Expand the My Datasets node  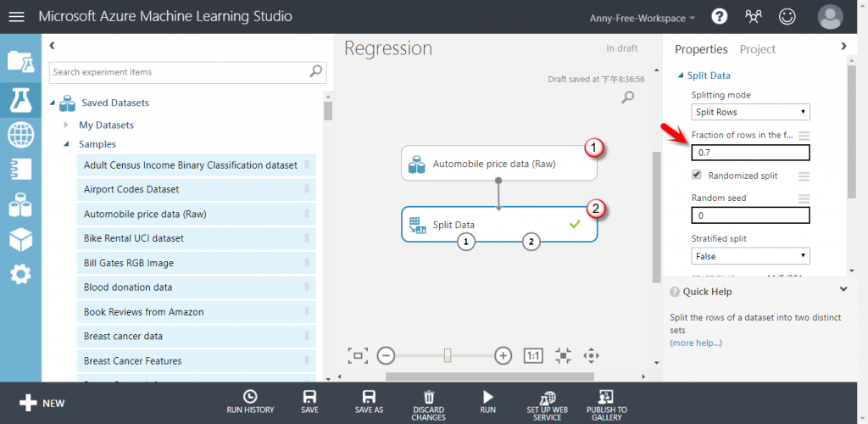tap(66, 125)
